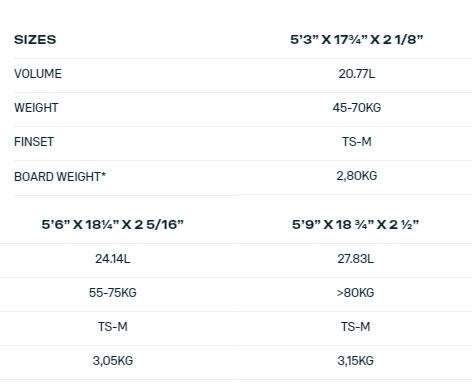
Task: Select the 5'3" X 17¾" X 2 1/8" size header
Action: (x=356, y=40)
